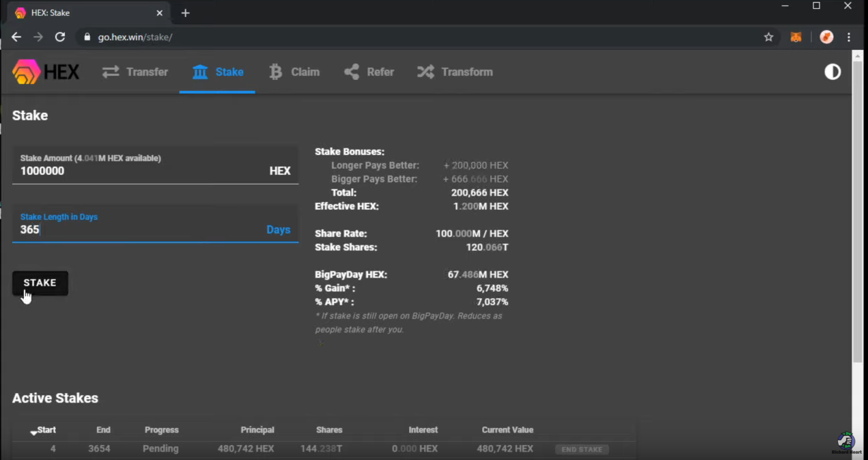
Task: Open the Claim tab
Action: (294, 72)
